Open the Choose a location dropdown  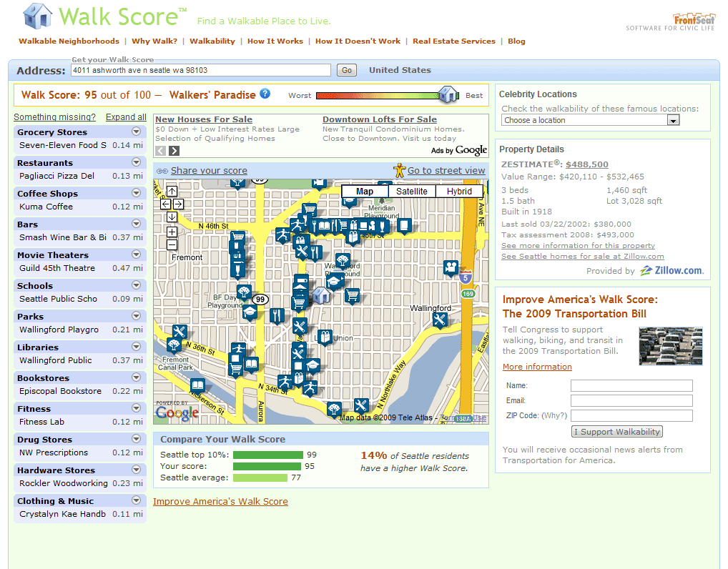(590, 120)
